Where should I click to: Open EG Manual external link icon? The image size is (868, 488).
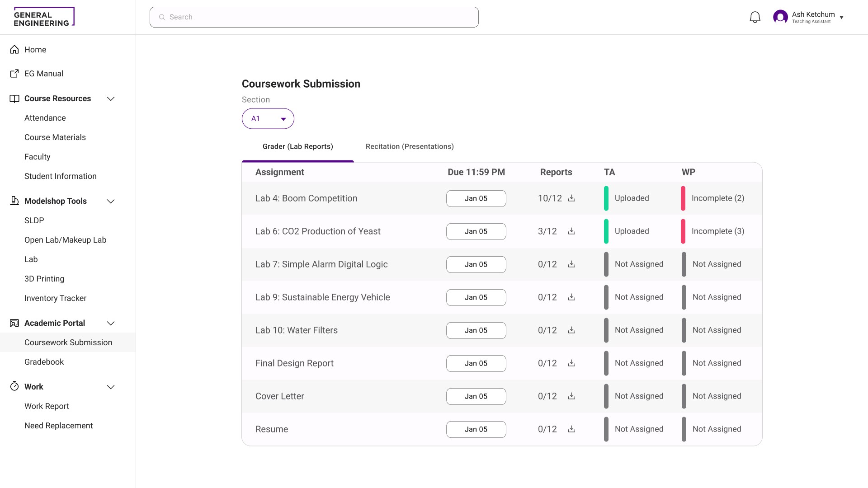point(14,74)
